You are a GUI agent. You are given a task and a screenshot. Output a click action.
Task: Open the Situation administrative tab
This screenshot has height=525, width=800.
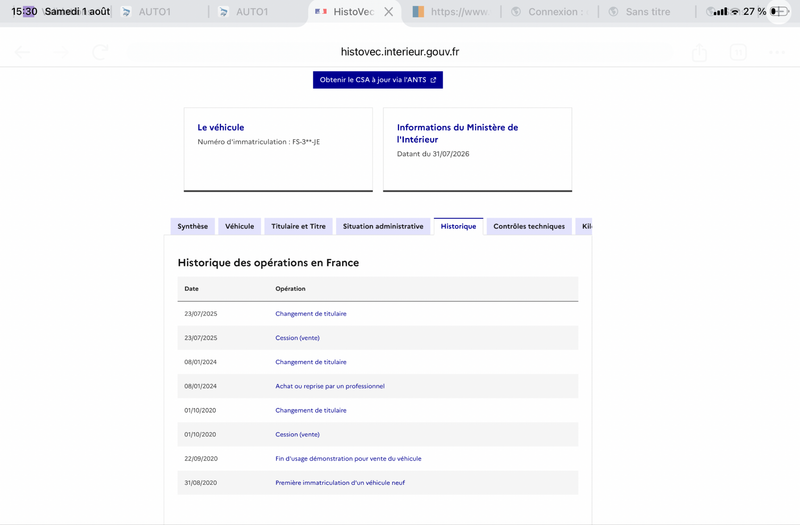pos(383,226)
